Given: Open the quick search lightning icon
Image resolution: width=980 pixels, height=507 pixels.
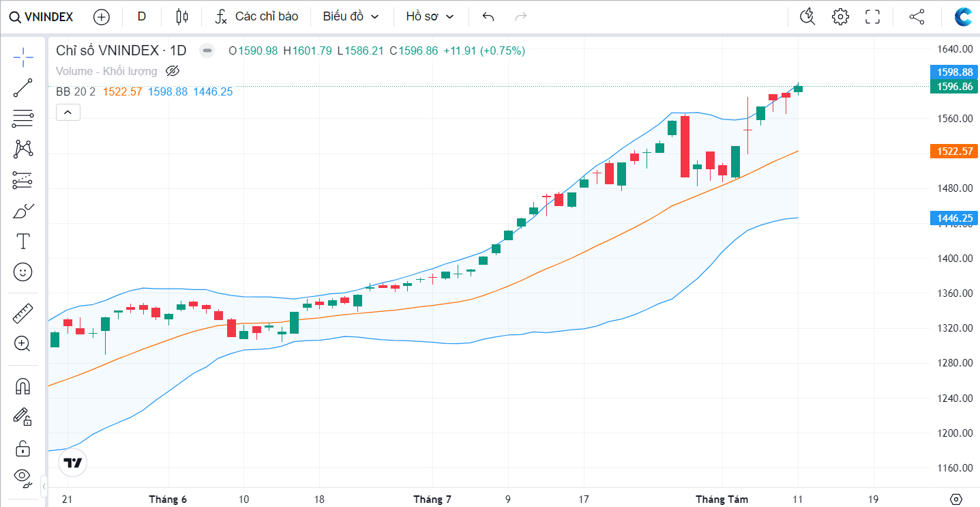Looking at the screenshot, I should tap(807, 17).
